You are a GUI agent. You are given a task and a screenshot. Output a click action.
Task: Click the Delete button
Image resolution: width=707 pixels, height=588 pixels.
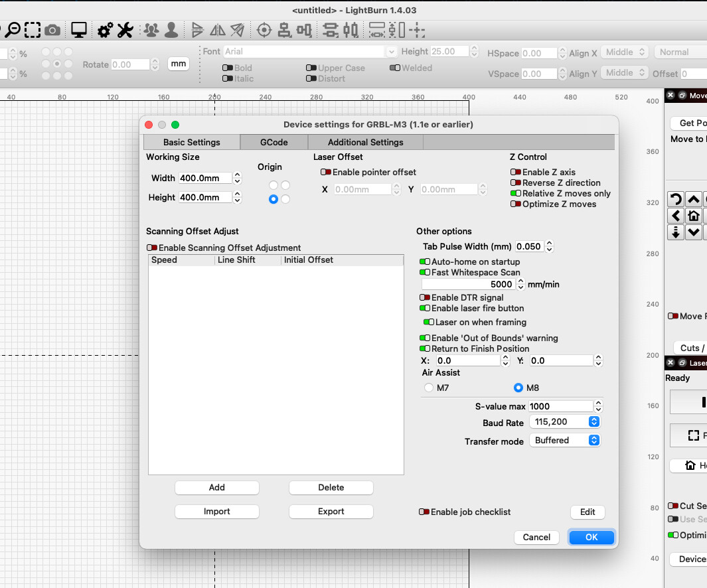coord(331,487)
